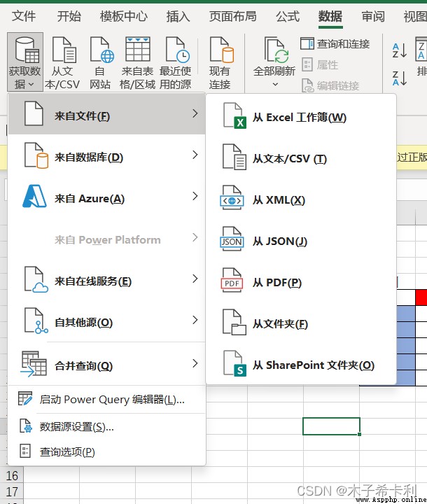427x504 pixels.
Task: Open the 文件 tab
Action: [x=24, y=16]
